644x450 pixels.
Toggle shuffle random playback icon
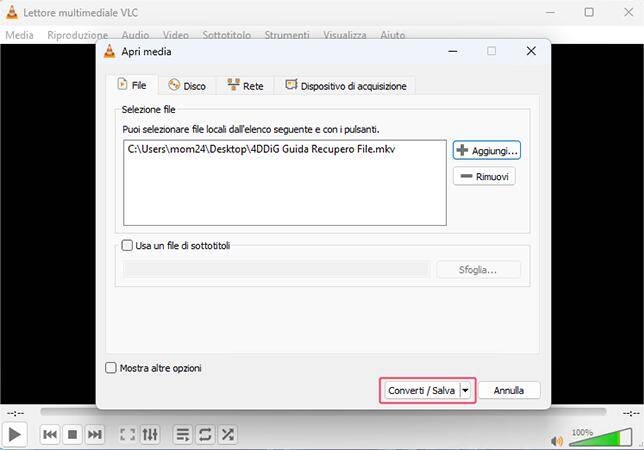[x=227, y=434]
